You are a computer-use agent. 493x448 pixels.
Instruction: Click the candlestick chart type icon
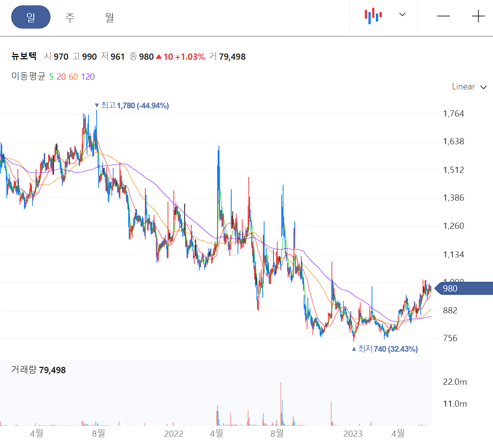[373, 16]
